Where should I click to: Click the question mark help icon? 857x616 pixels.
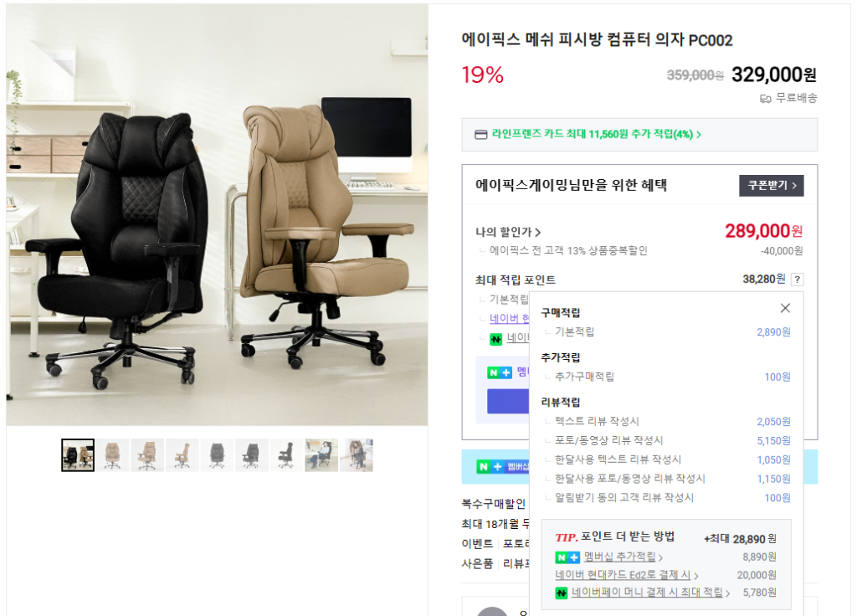click(798, 280)
